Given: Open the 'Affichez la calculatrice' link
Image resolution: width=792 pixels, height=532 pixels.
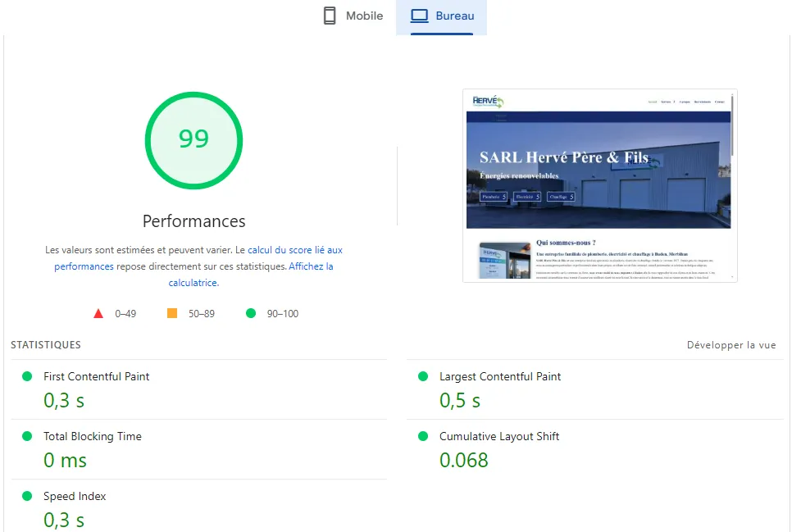Looking at the screenshot, I should (251, 275).
